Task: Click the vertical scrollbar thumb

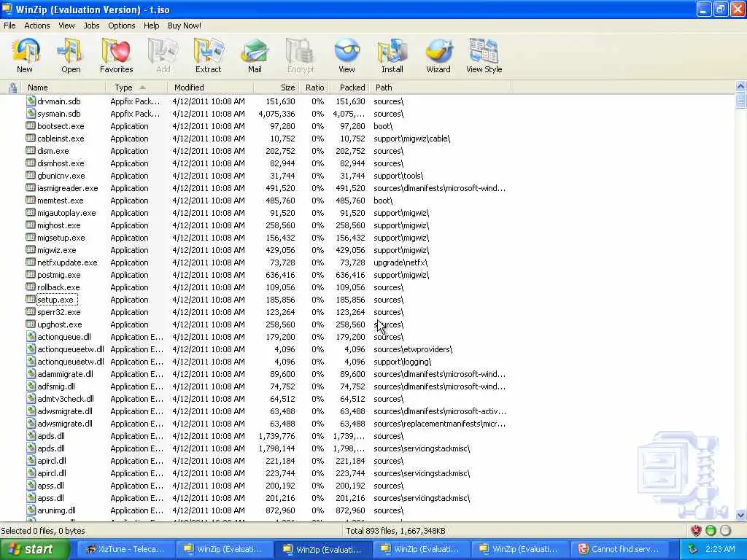Action: (x=740, y=101)
